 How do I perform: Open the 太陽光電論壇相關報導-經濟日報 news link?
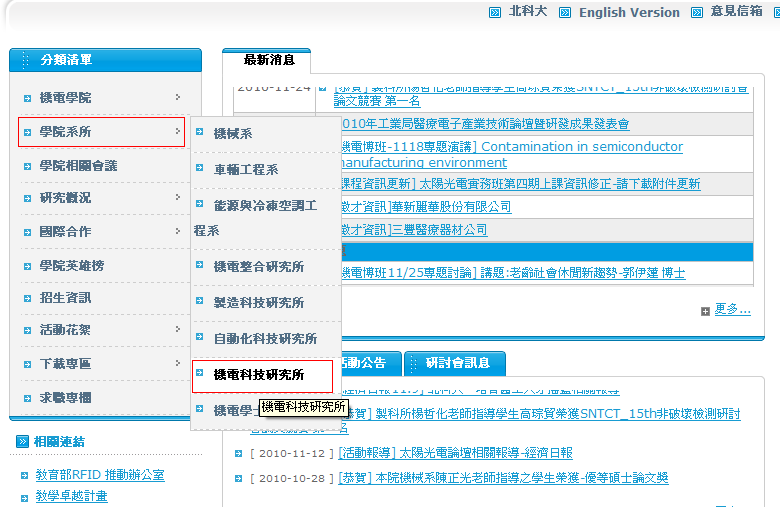pos(456,453)
